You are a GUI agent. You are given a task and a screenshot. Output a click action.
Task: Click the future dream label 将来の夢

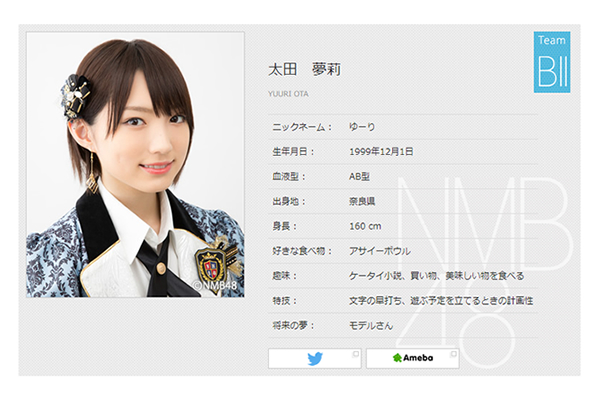(x=293, y=326)
